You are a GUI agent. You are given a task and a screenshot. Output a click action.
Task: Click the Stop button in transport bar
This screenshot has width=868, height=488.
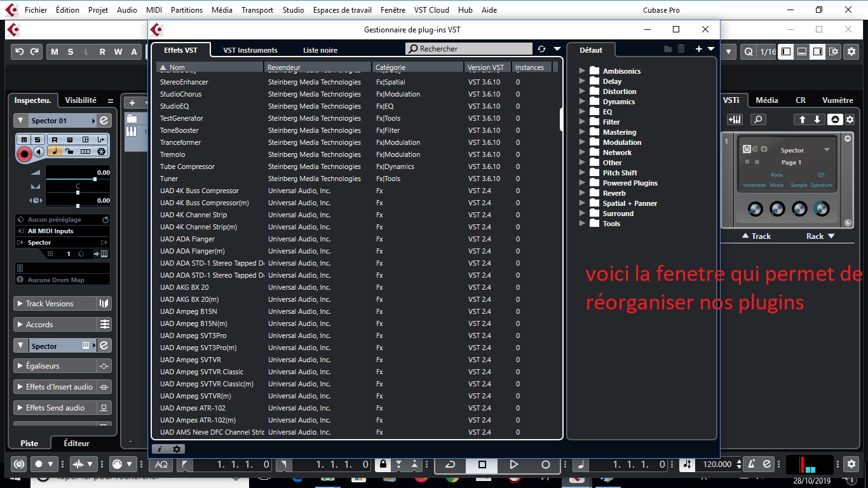tap(482, 464)
